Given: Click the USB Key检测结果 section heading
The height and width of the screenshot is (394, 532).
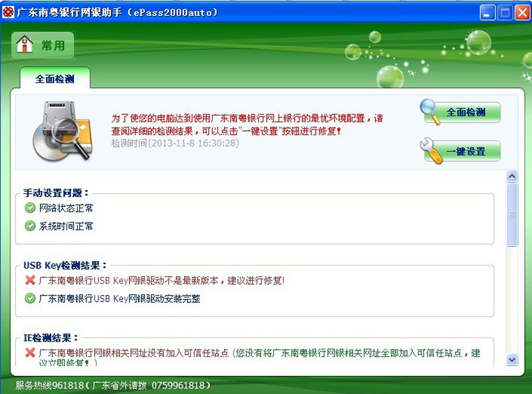Looking at the screenshot, I should [65, 266].
